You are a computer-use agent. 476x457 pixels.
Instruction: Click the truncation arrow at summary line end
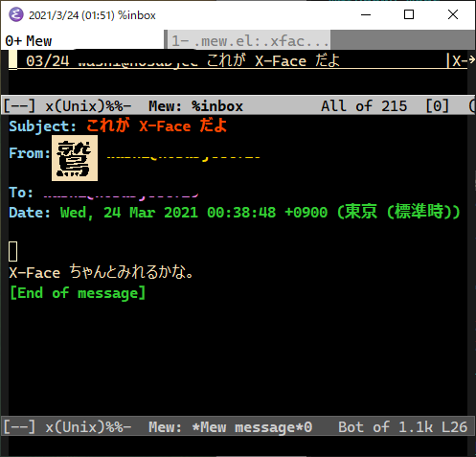pos(471,60)
